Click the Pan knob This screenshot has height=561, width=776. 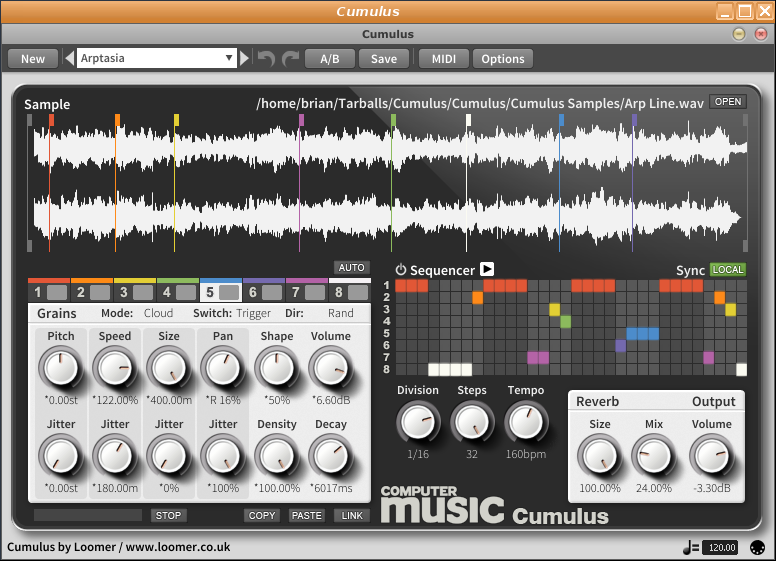(x=223, y=368)
